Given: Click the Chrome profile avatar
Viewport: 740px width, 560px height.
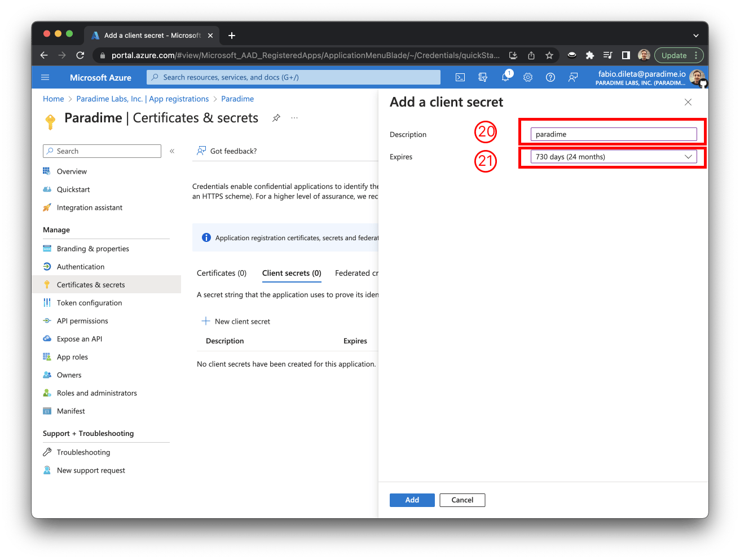Looking at the screenshot, I should pos(644,55).
